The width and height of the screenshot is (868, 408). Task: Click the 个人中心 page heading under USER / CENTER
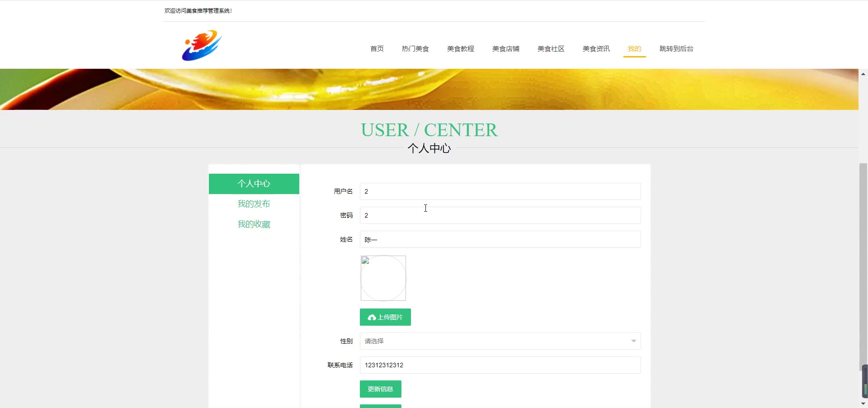[x=429, y=148]
